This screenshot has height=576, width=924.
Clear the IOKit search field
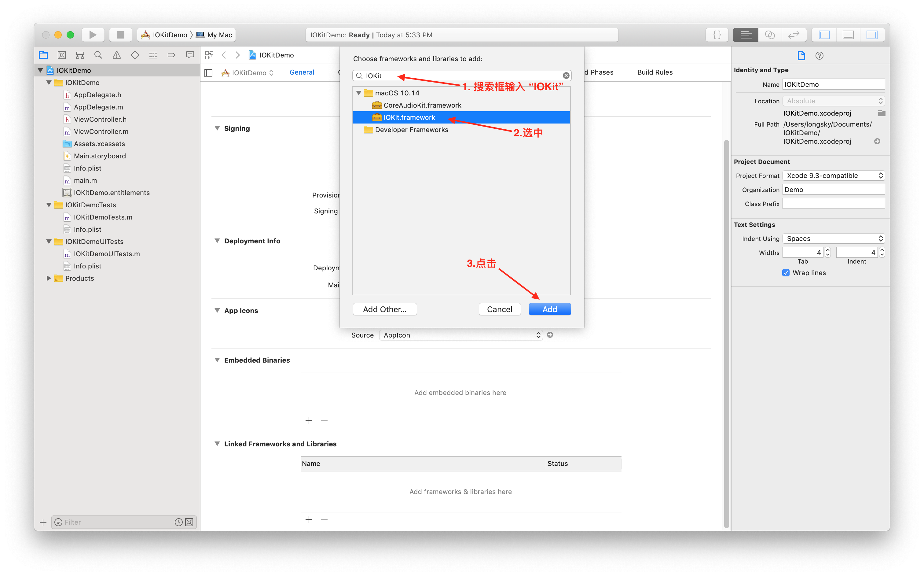566,76
